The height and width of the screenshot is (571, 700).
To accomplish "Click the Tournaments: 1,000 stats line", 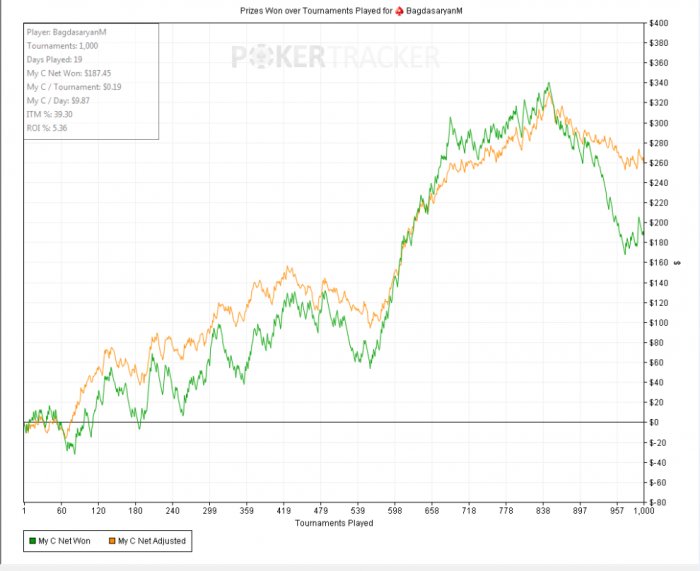I will point(62,46).
